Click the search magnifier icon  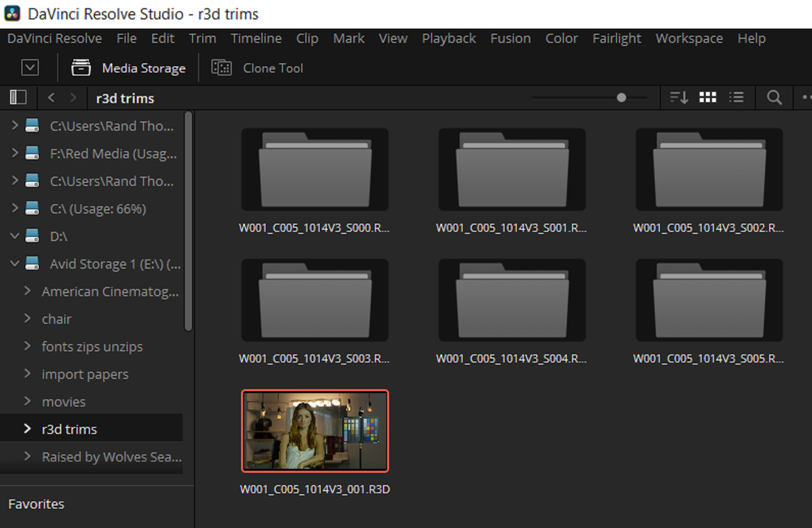click(x=774, y=98)
